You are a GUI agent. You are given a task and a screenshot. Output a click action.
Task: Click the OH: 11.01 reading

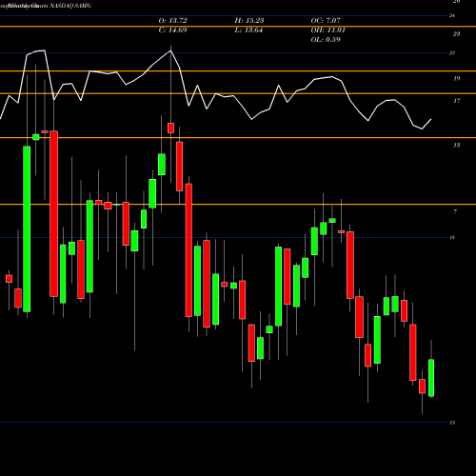tap(327, 30)
